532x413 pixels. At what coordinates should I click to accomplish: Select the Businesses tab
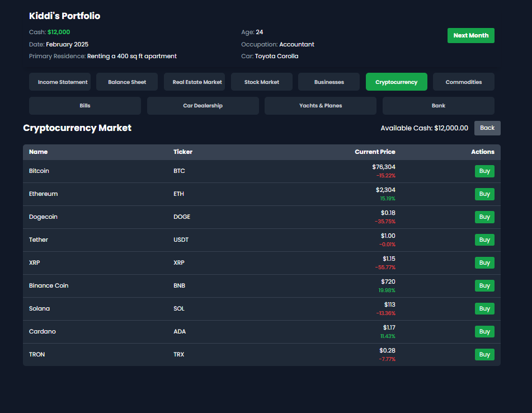click(329, 82)
